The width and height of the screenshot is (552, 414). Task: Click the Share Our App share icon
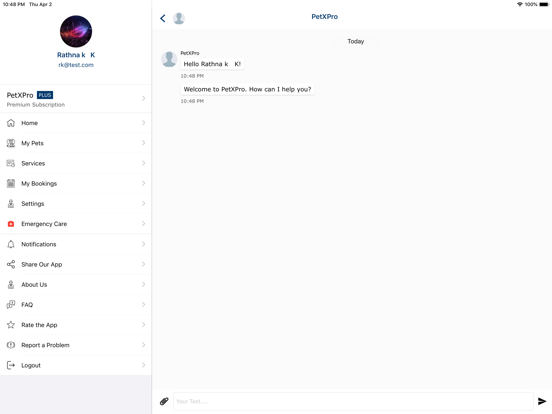pos(11,264)
